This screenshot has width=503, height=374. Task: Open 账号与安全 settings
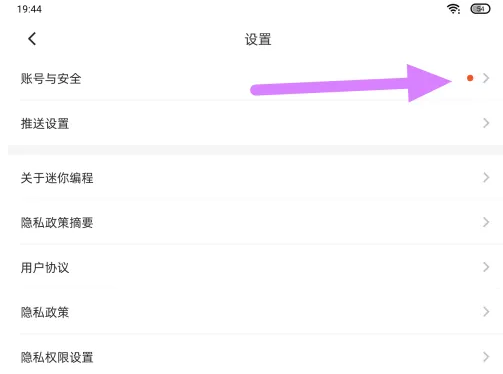tap(255, 79)
